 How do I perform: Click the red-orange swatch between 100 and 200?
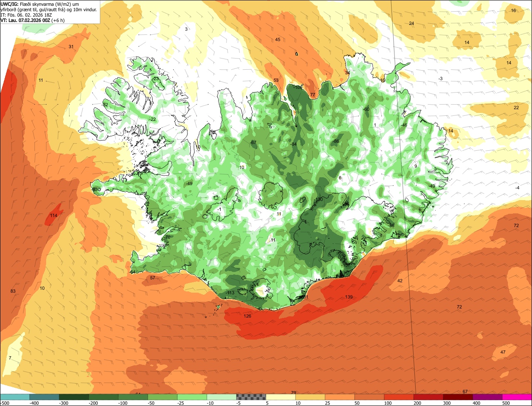coord(399,397)
